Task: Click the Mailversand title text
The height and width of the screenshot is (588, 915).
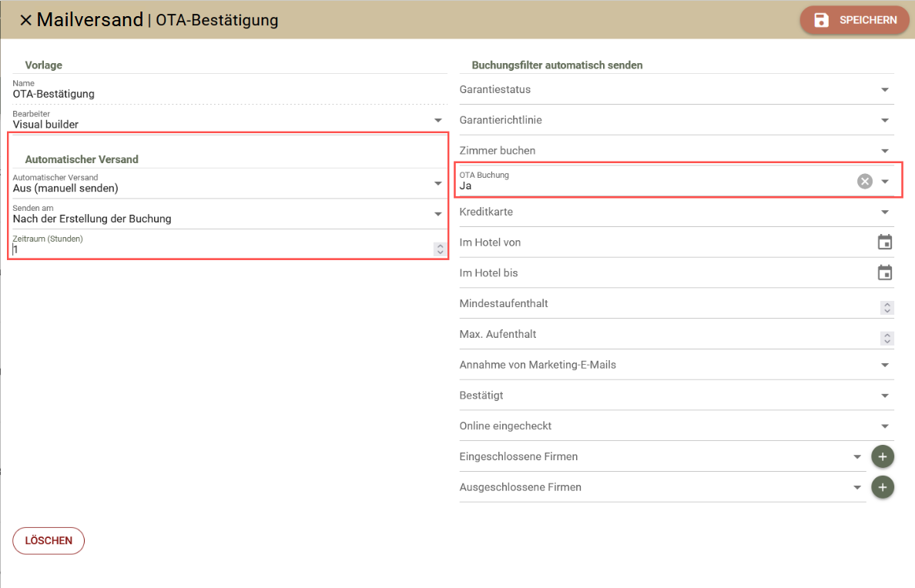Action: pyautogui.click(x=90, y=20)
